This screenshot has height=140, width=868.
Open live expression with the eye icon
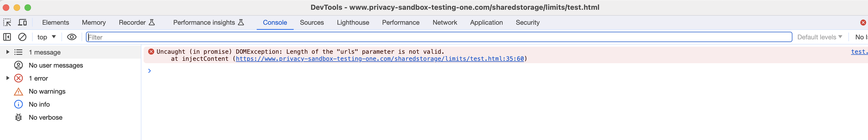click(72, 37)
